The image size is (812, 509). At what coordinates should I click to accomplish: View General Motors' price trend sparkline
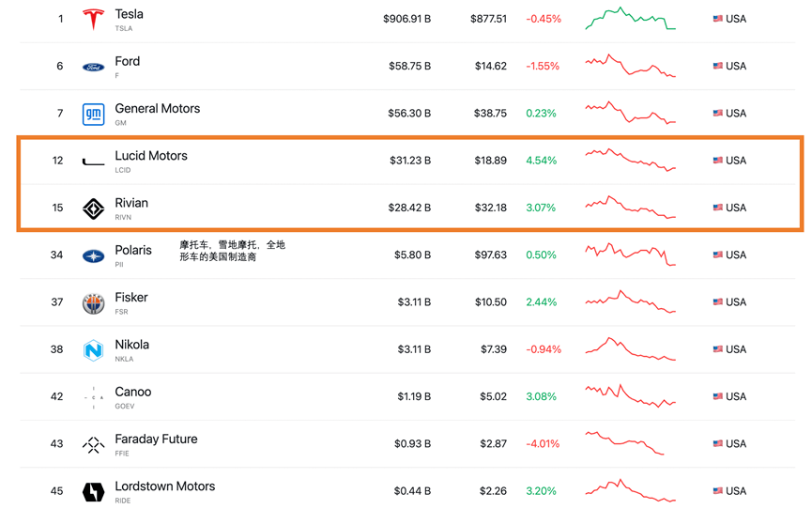pyautogui.click(x=630, y=112)
